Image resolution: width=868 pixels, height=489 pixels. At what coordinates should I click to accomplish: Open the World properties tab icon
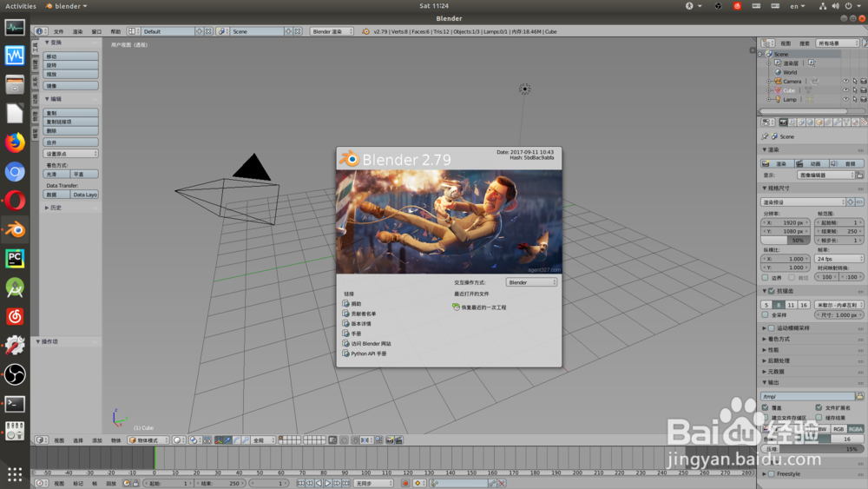810,122
